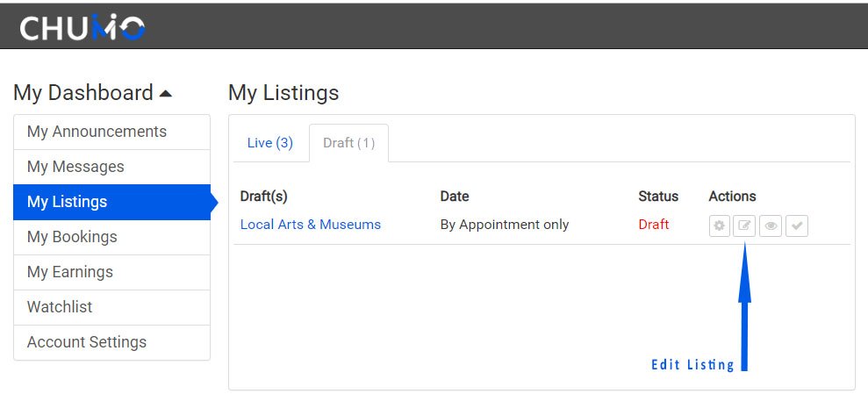The height and width of the screenshot is (401, 868).
Task: Switch to the Live (3) tab
Action: pos(270,143)
